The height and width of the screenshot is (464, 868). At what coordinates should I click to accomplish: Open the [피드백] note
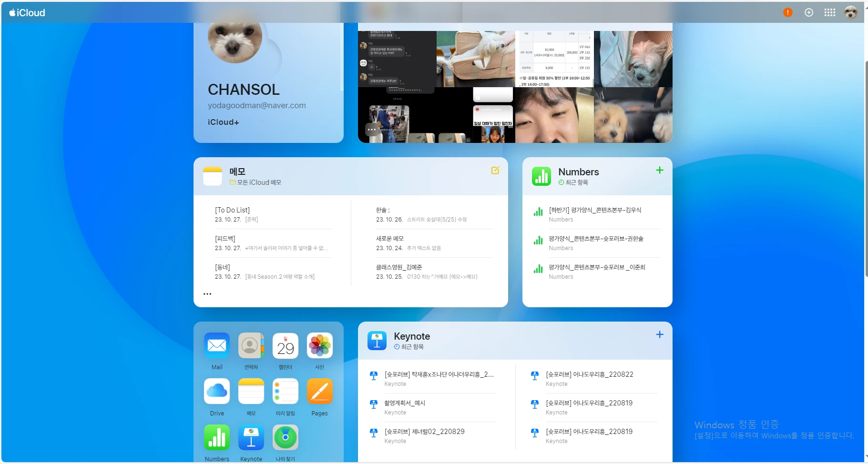(273, 243)
